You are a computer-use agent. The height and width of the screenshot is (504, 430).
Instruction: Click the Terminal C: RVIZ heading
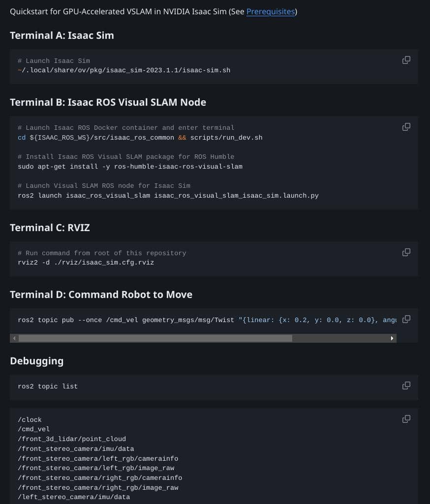click(50, 228)
